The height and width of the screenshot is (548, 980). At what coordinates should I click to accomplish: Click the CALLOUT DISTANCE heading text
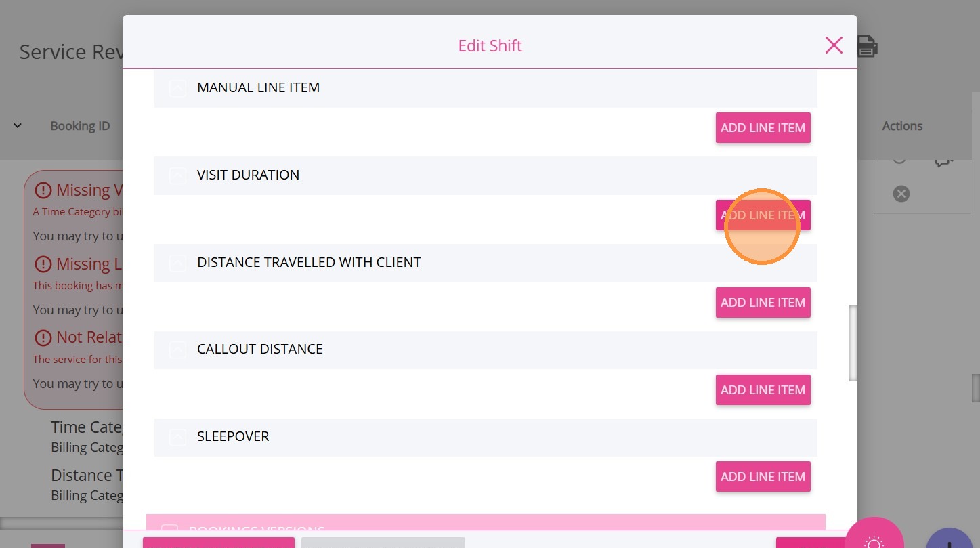(x=260, y=349)
